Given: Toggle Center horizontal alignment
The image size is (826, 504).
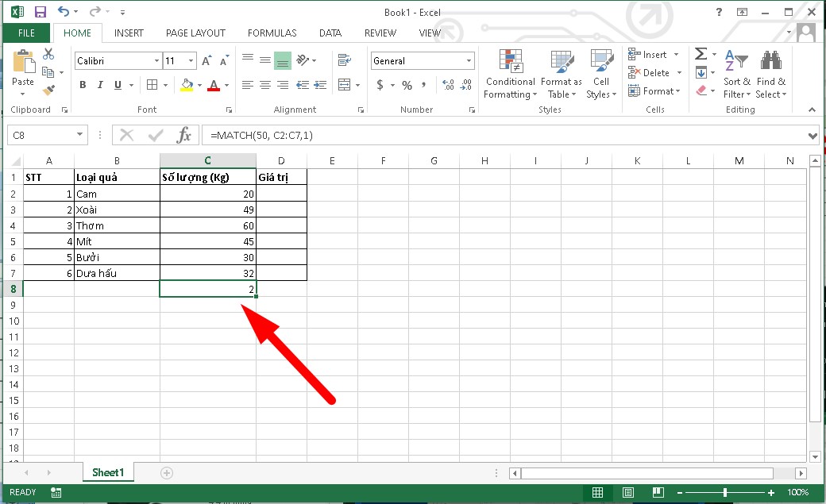Looking at the screenshot, I should coord(265,85).
